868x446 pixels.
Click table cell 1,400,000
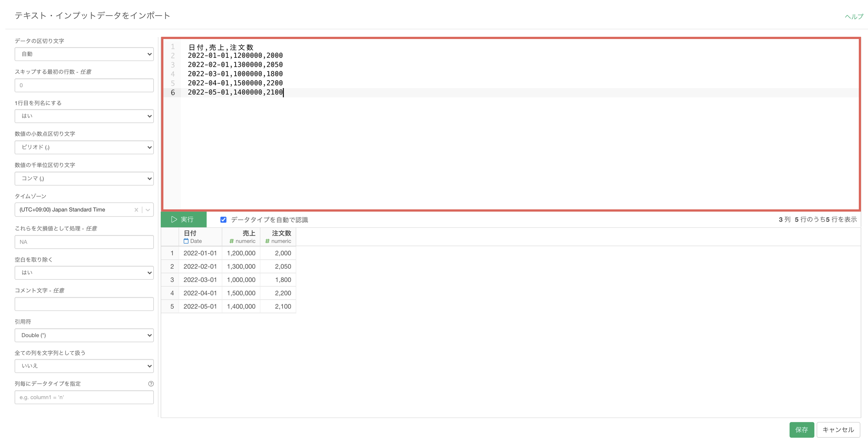[241, 306]
